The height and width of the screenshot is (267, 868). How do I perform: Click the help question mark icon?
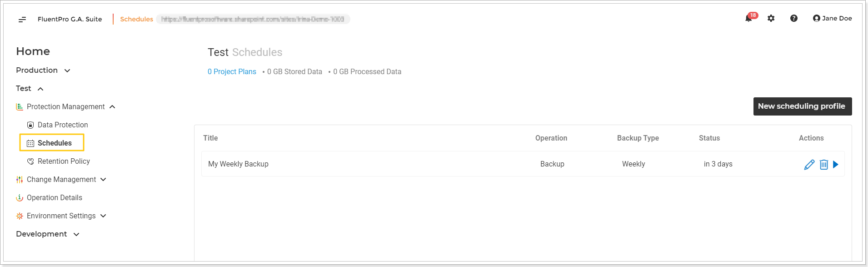click(x=794, y=18)
